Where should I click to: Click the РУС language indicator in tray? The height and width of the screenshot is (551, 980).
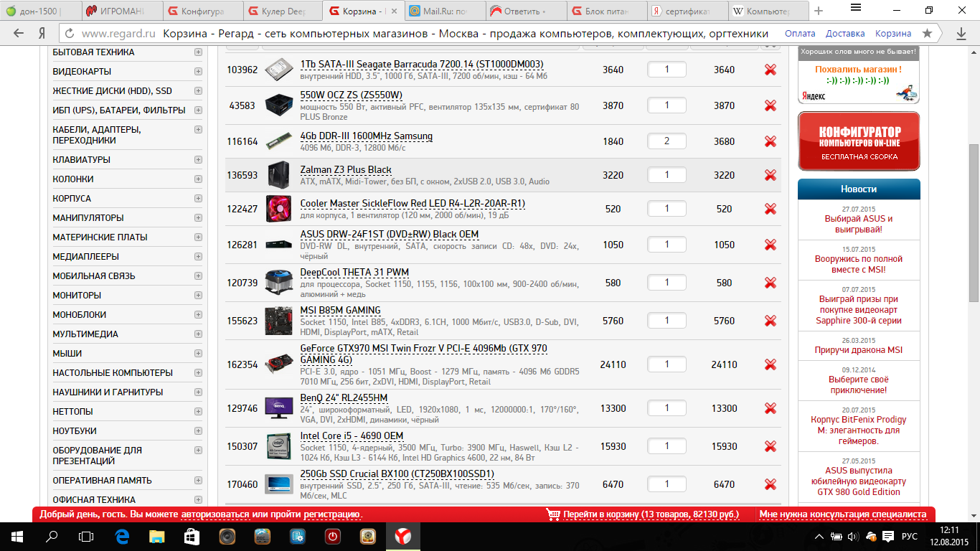point(910,537)
